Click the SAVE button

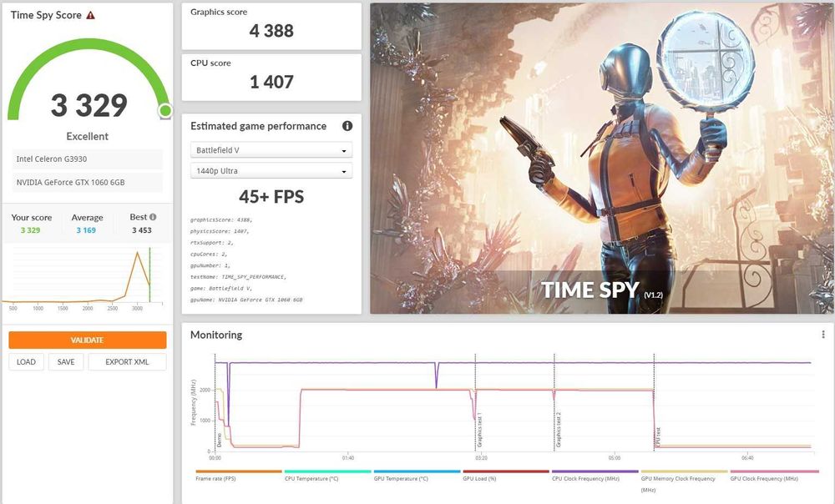pos(66,362)
